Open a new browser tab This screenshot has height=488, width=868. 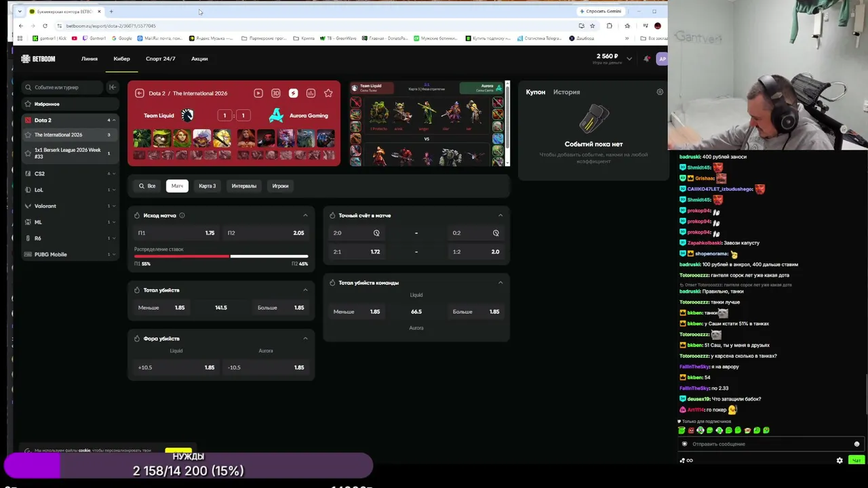point(111,11)
